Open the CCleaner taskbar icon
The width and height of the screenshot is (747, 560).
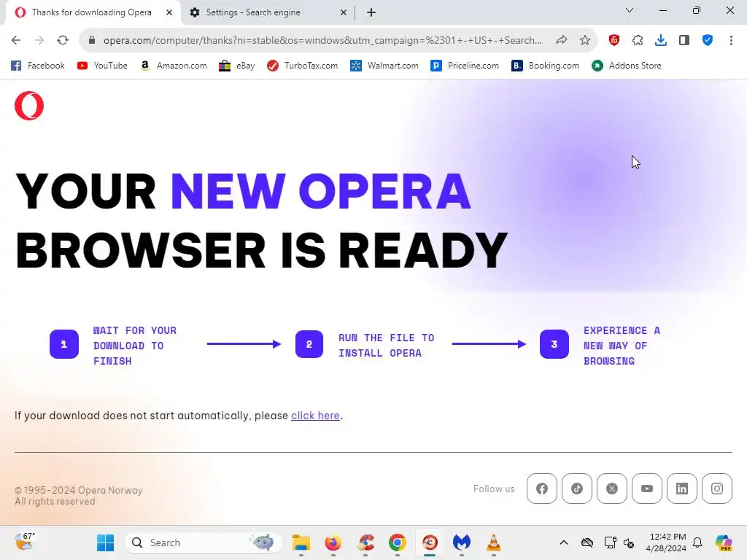point(365,542)
